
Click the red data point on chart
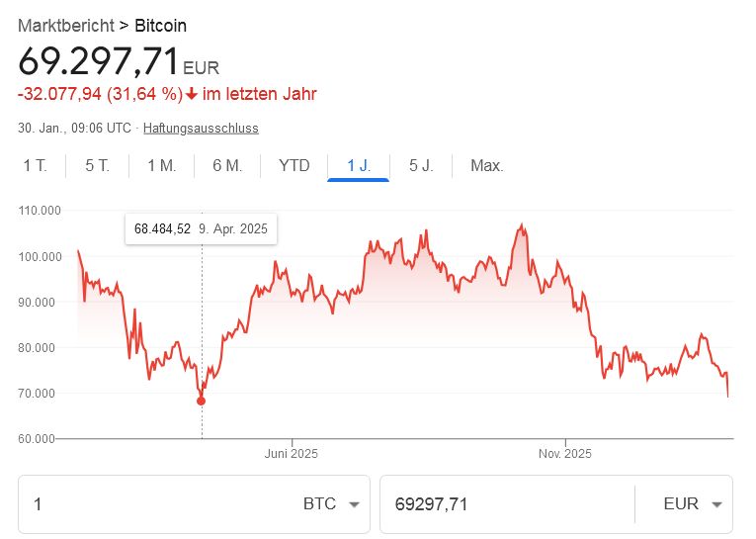pyautogui.click(x=202, y=401)
